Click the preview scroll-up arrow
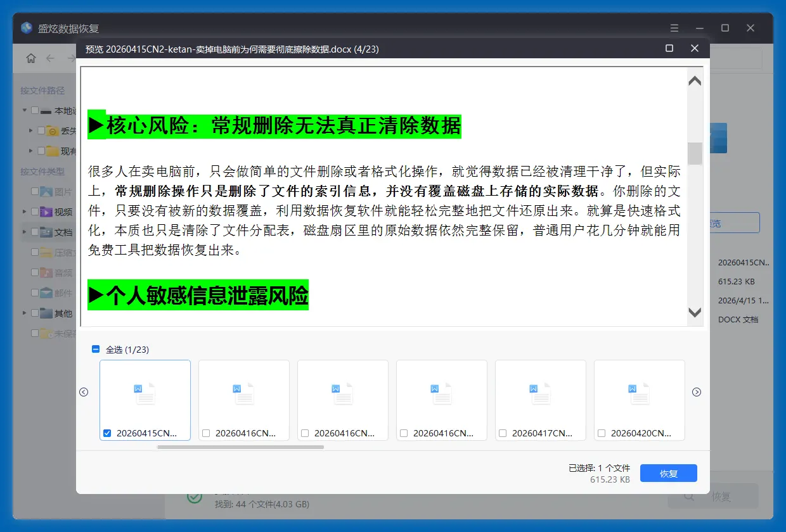 (x=695, y=81)
